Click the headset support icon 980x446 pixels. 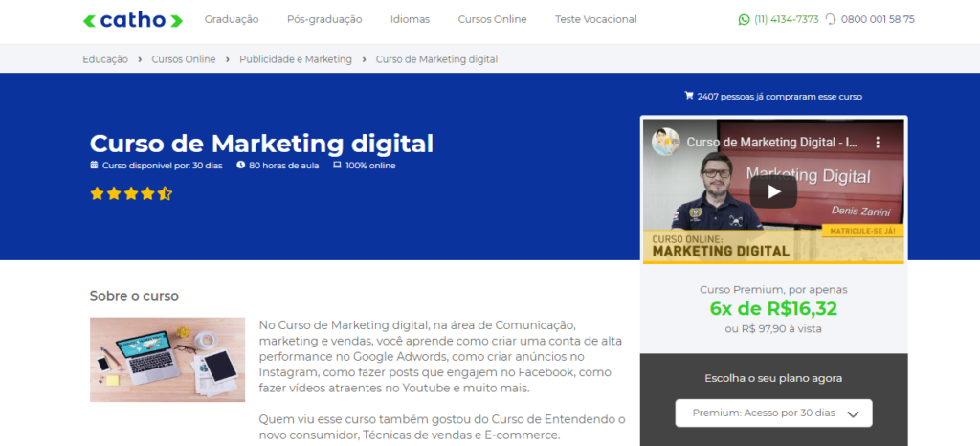(831, 19)
